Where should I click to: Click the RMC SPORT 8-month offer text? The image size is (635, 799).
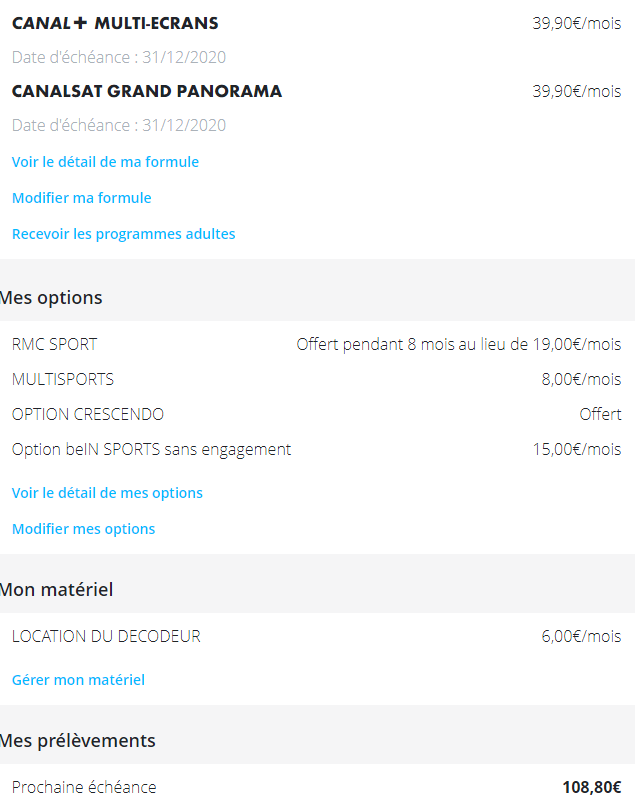tap(458, 344)
